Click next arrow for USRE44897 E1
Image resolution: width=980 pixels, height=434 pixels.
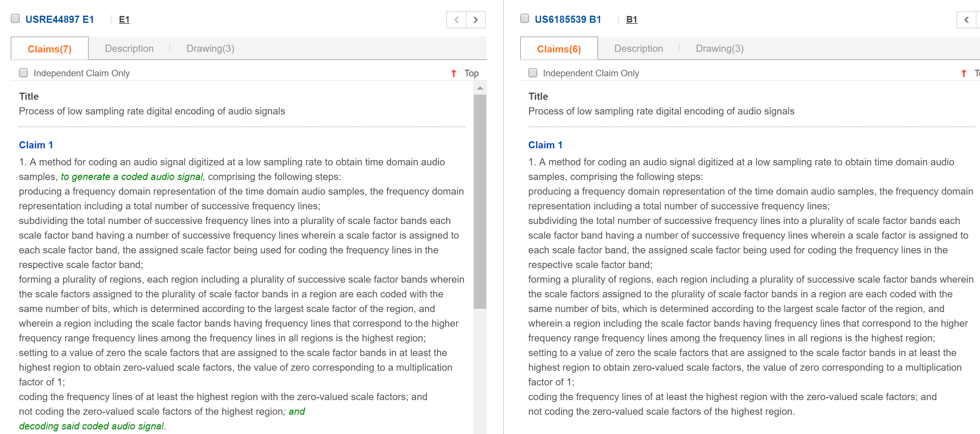coord(475,20)
